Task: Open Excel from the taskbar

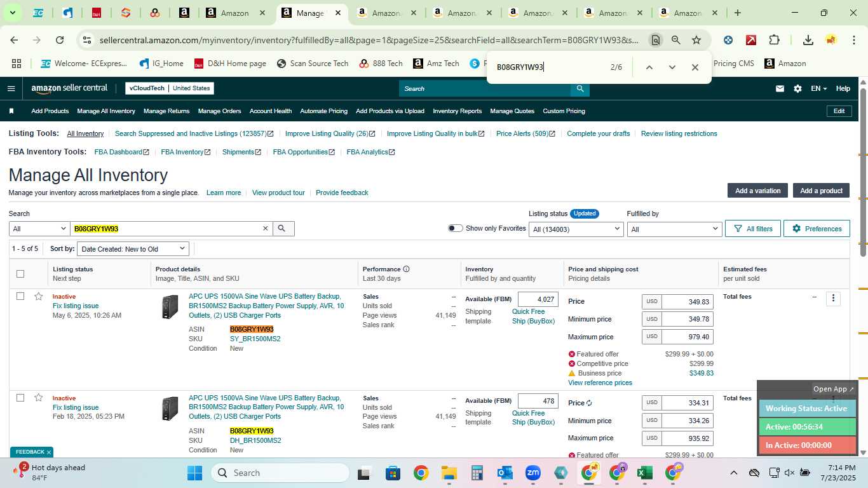Action: [644, 473]
